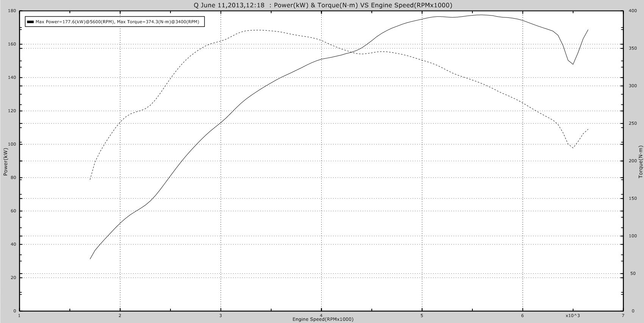The image size is (644, 323).
Task: Click the 180 tick label on power axis
Action: 11,11
